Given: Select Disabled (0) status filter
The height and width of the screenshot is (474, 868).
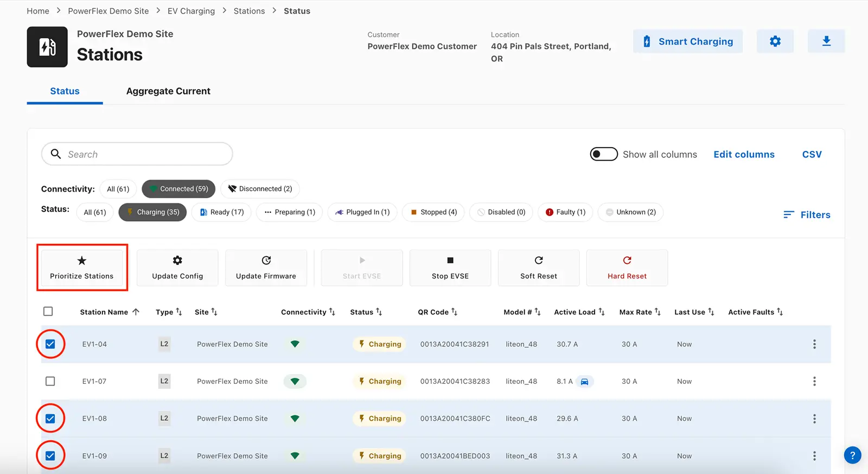Looking at the screenshot, I should tap(501, 212).
